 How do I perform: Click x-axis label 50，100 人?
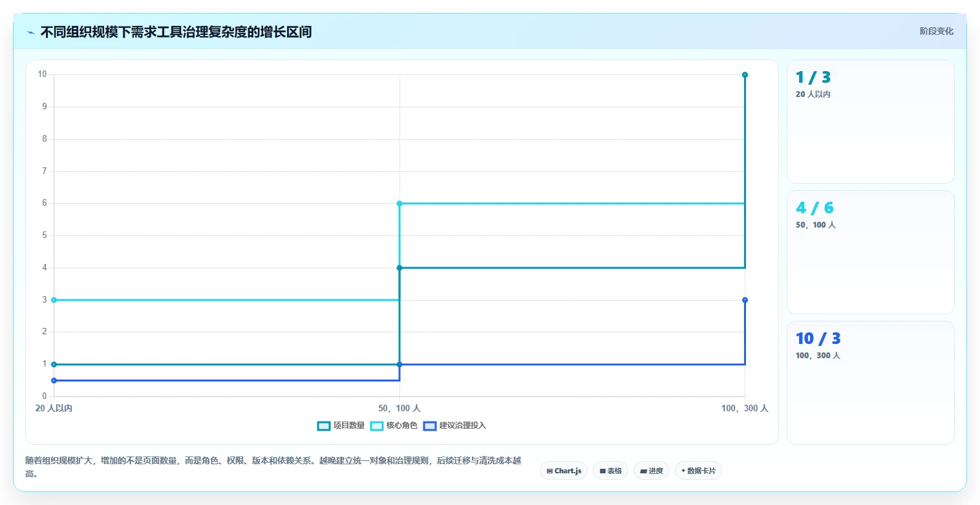click(x=399, y=409)
